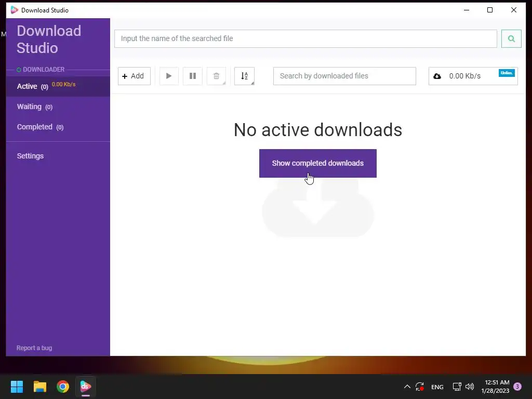Select the Active downloads tab
The height and width of the screenshot is (399, 532).
tap(58, 86)
